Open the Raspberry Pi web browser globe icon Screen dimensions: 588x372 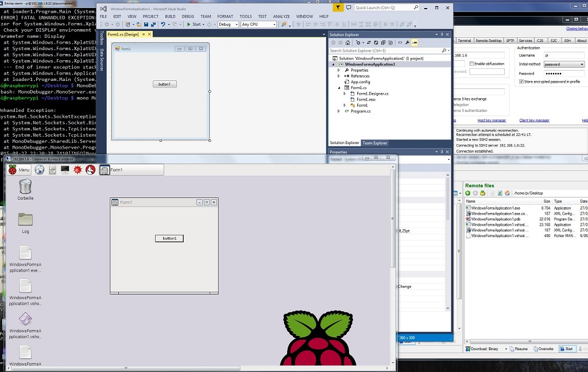(x=40, y=170)
